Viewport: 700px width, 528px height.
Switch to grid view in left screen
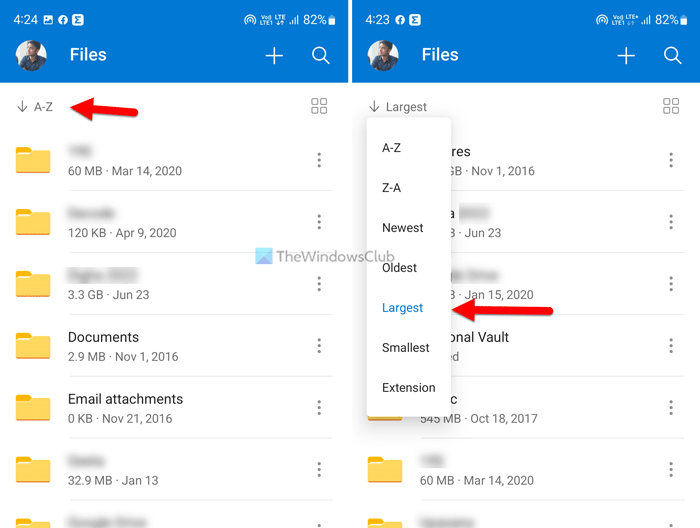[319, 106]
